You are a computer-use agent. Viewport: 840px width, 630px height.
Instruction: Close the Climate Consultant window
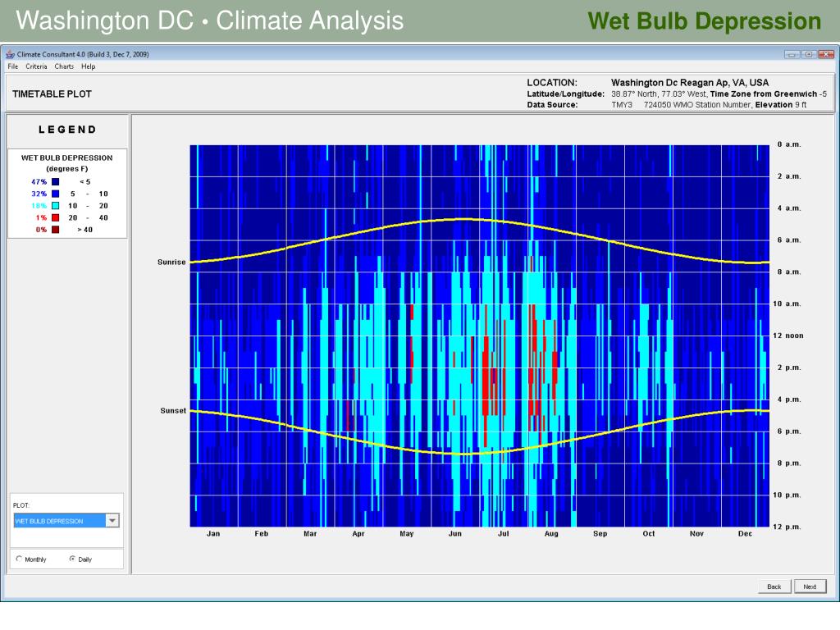(x=824, y=54)
